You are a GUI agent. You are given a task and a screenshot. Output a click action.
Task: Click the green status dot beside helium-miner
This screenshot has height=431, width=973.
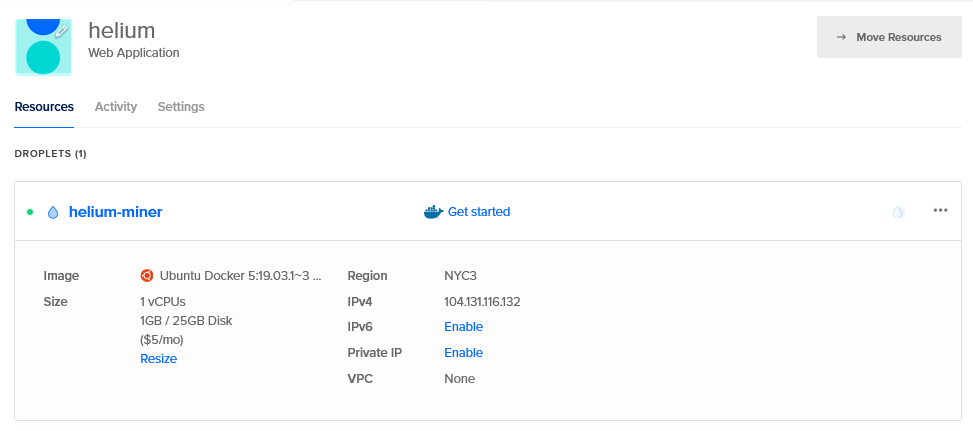pos(30,212)
